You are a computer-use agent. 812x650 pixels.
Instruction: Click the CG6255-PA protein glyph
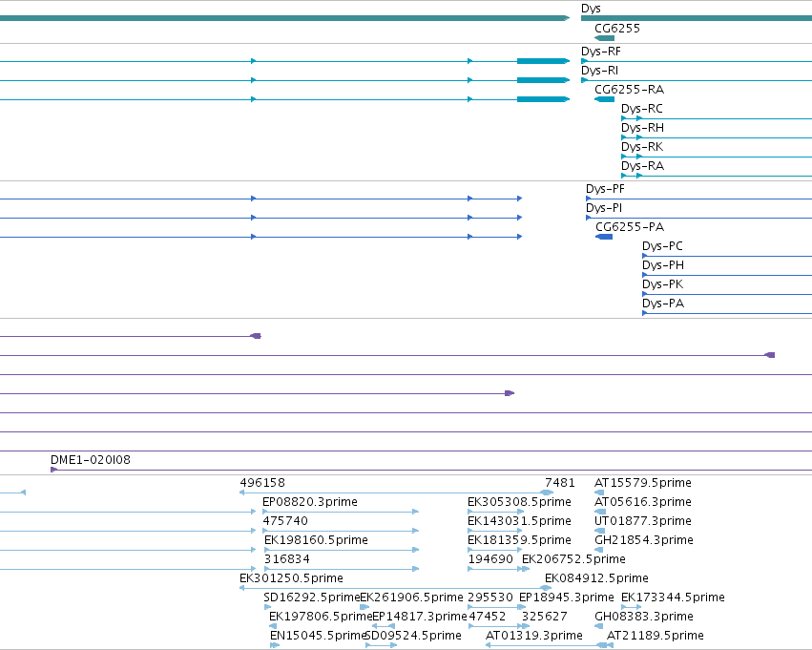coord(604,237)
